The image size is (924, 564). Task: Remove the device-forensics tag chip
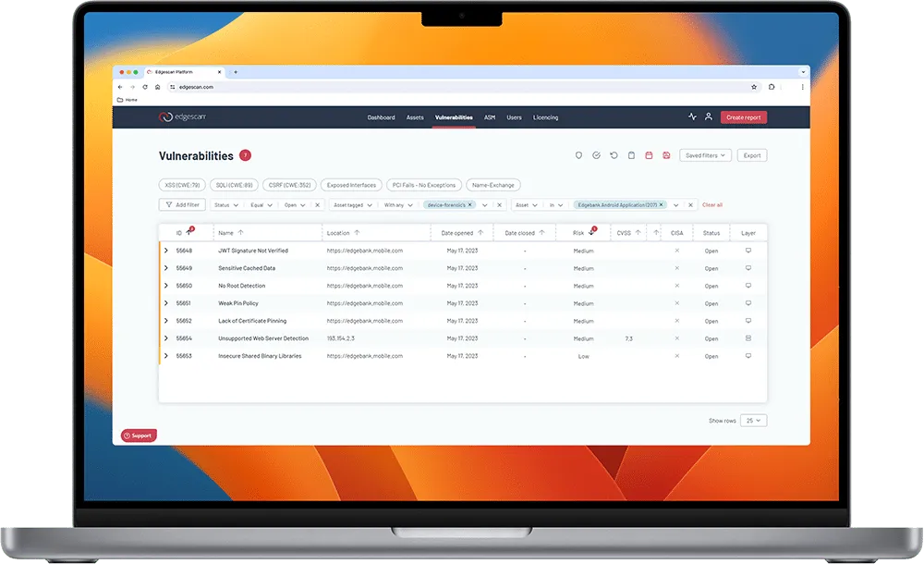[470, 204]
